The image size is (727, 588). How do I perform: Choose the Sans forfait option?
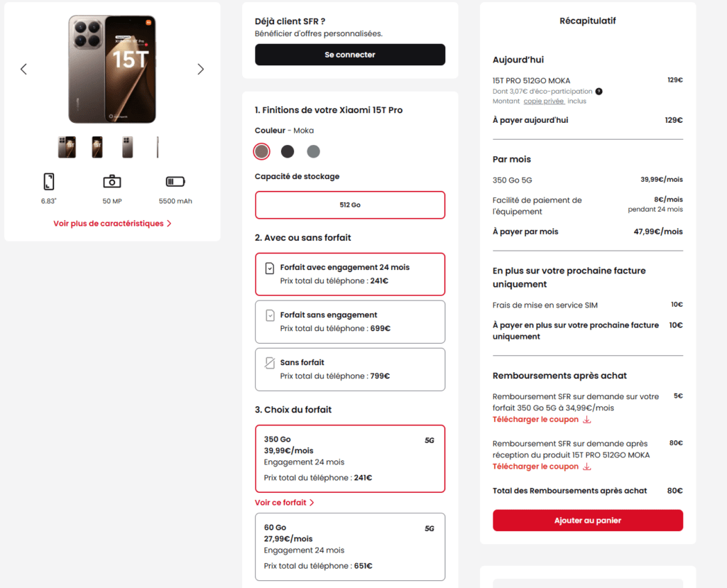(x=350, y=369)
